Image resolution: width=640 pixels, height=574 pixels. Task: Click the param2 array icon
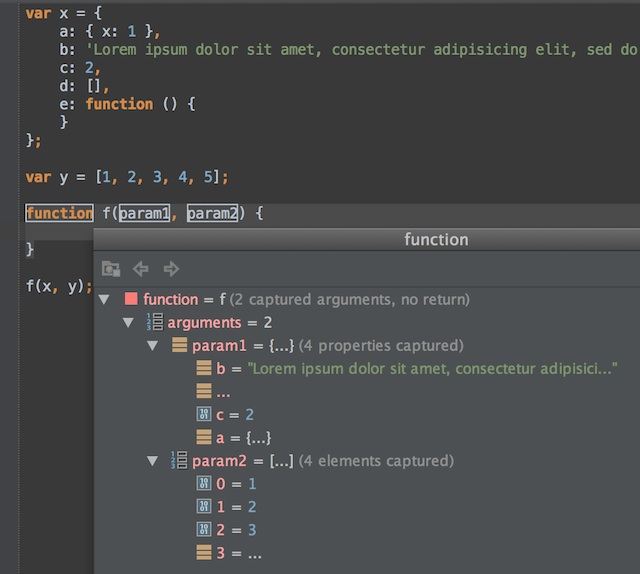pyautogui.click(x=180, y=461)
